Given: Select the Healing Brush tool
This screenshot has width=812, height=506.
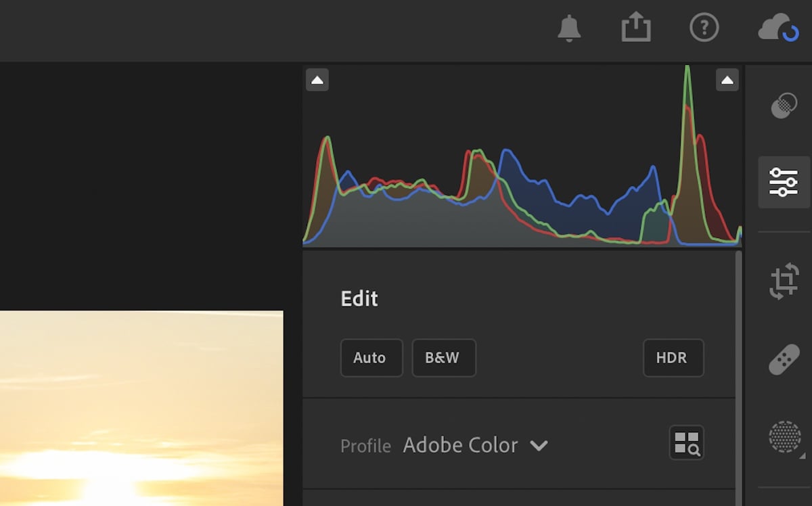Looking at the screenshot, I should tap(784, 359).
